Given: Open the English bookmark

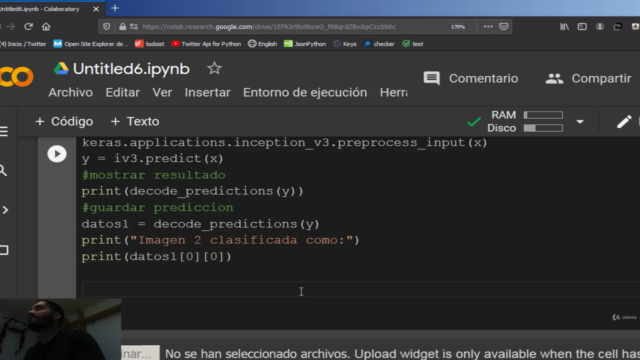Looking at the screenshot, I should pyautogui.click(x=262, y=44).
